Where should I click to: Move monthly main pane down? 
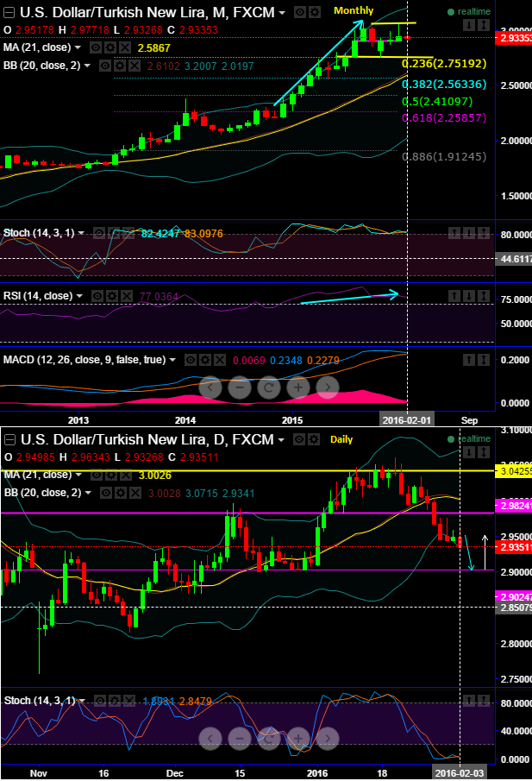469,25
